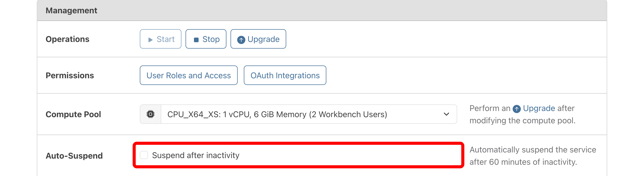Click the Permissions row label
Screen dimensions: 644x176
70,75
